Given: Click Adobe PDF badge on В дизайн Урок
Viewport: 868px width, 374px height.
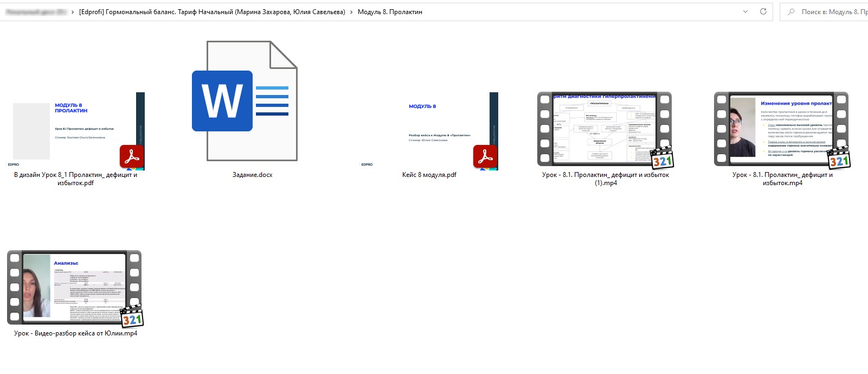Looking at the screenshot, I should [x=132, y=157].
